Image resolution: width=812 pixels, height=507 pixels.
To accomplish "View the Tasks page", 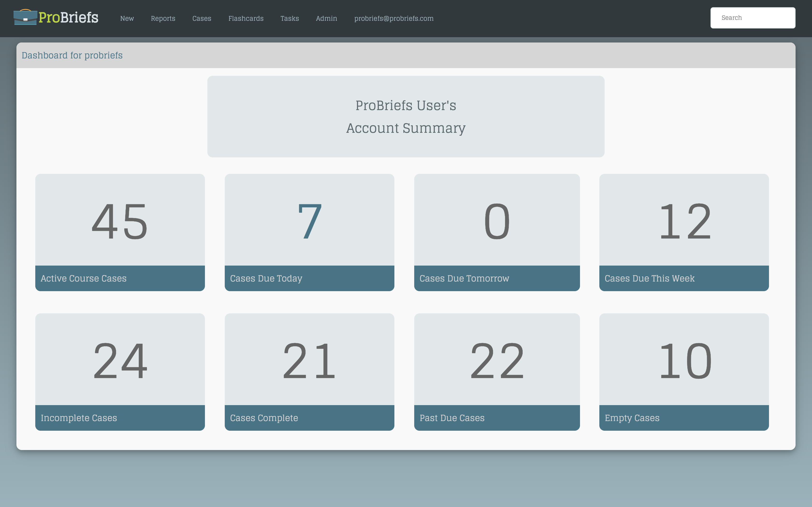I will 290,18.
